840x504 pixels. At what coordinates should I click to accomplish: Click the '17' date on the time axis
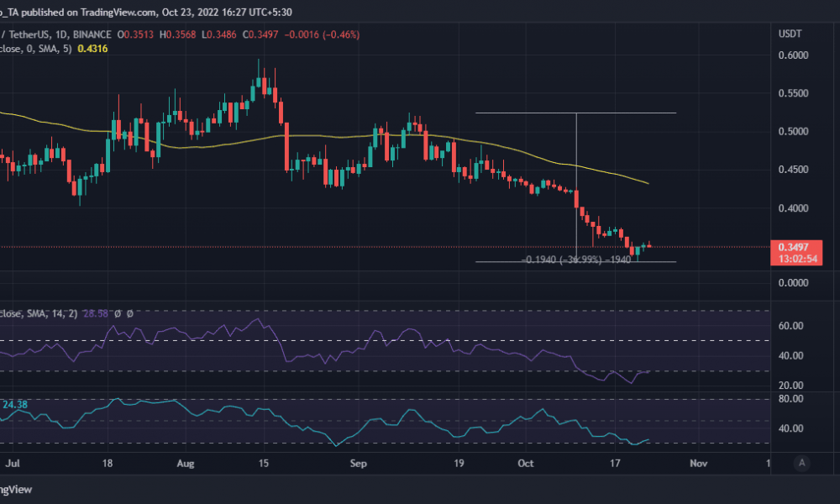coord(615,464)
